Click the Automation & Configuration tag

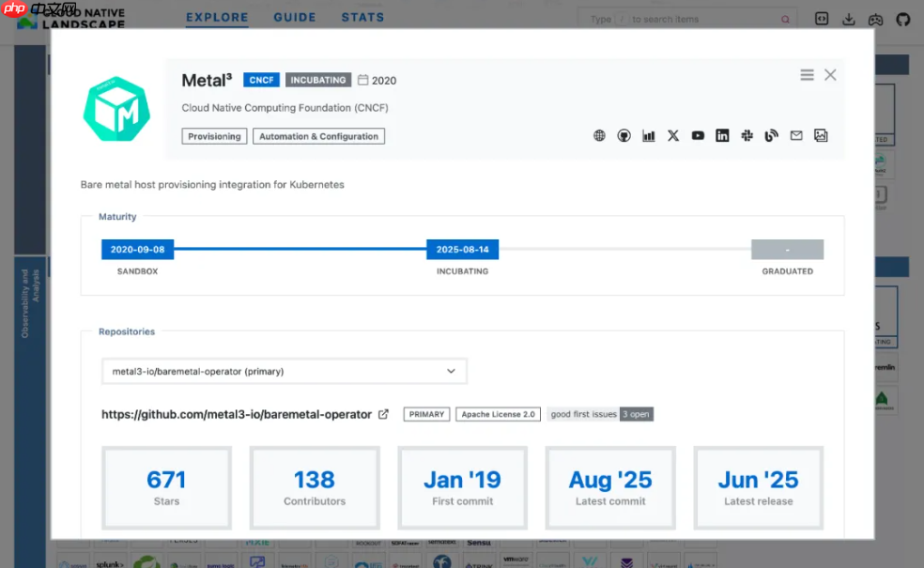coord(318,136)
